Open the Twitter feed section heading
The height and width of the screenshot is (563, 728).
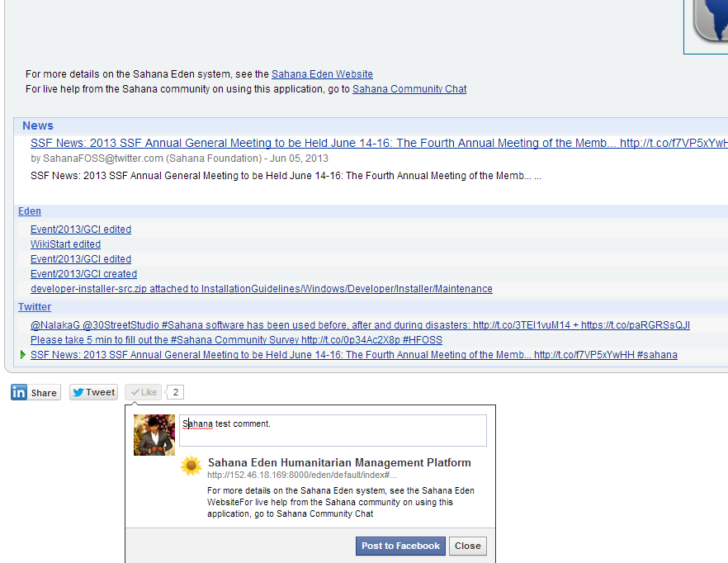[35, 307]
